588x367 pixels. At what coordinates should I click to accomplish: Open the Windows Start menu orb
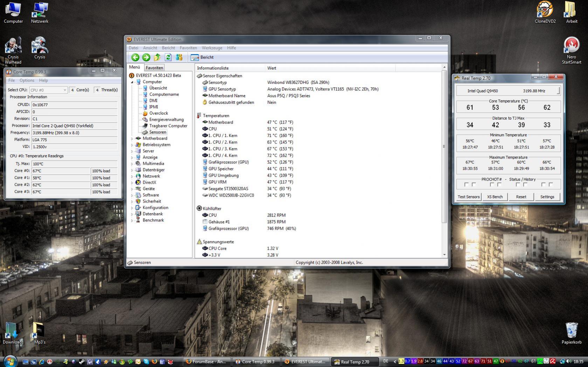point(10,361)
